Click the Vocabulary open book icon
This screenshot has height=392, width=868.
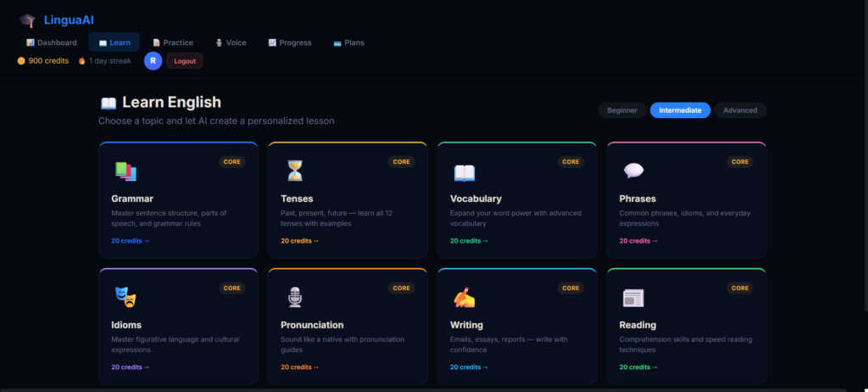465,173
